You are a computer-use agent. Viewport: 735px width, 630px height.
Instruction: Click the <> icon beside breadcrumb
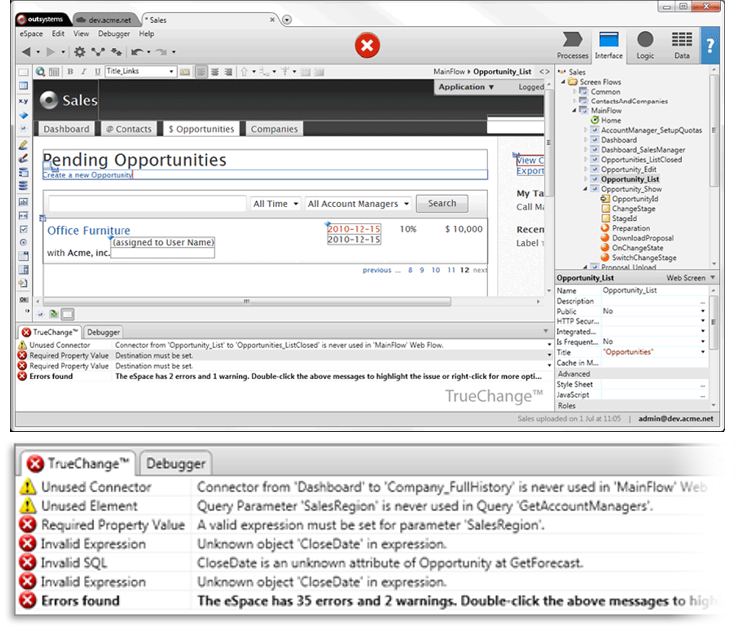click(x=544, y=72)
